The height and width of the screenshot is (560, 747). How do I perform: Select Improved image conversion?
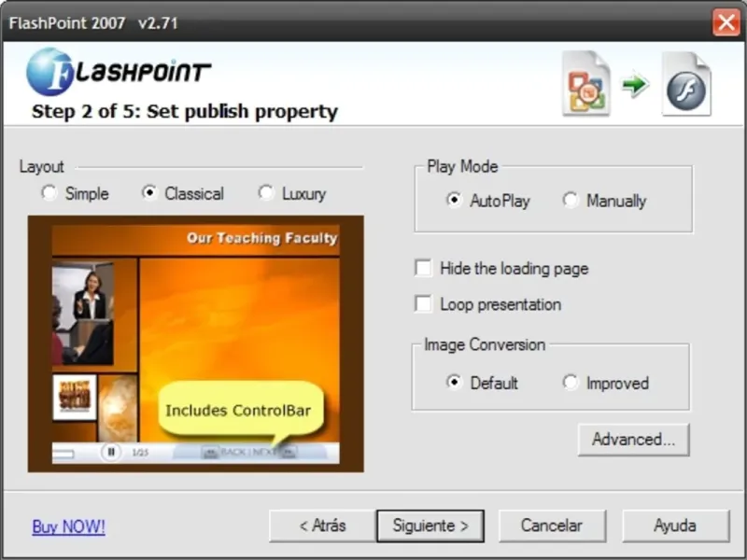[571, 383]
